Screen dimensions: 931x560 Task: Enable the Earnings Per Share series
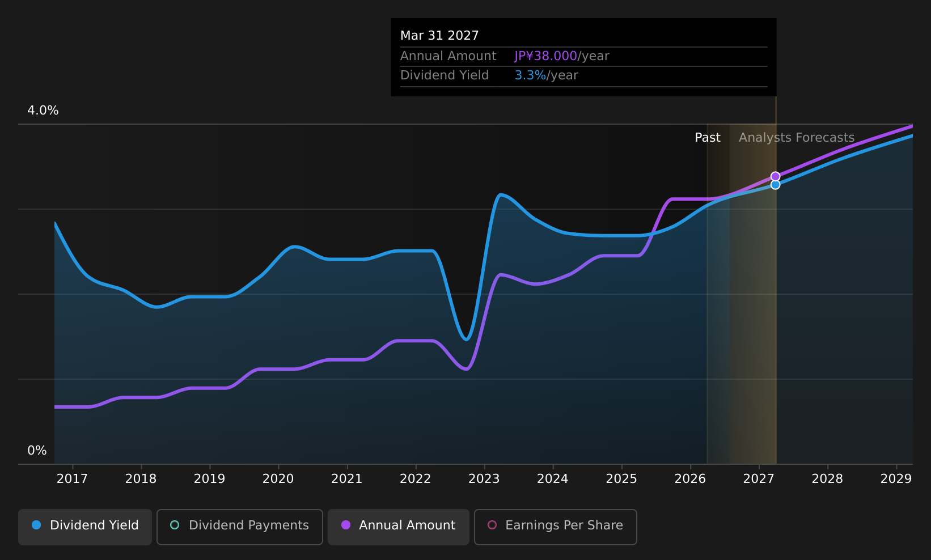click(x=556, y=527)
